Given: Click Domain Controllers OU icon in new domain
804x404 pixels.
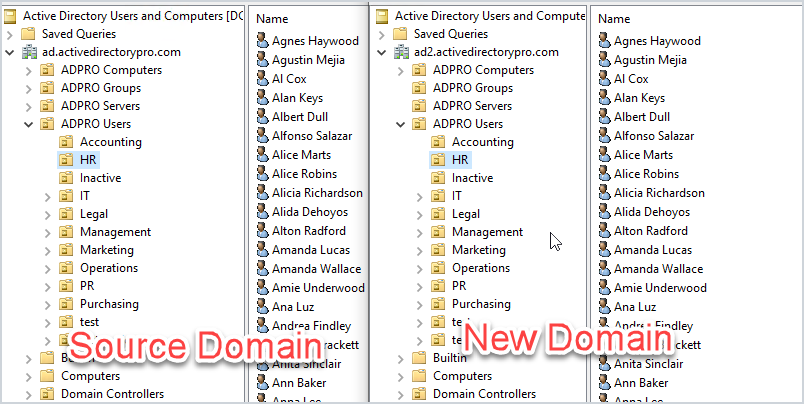Looking at the screenshot, I should pos(419,394).
